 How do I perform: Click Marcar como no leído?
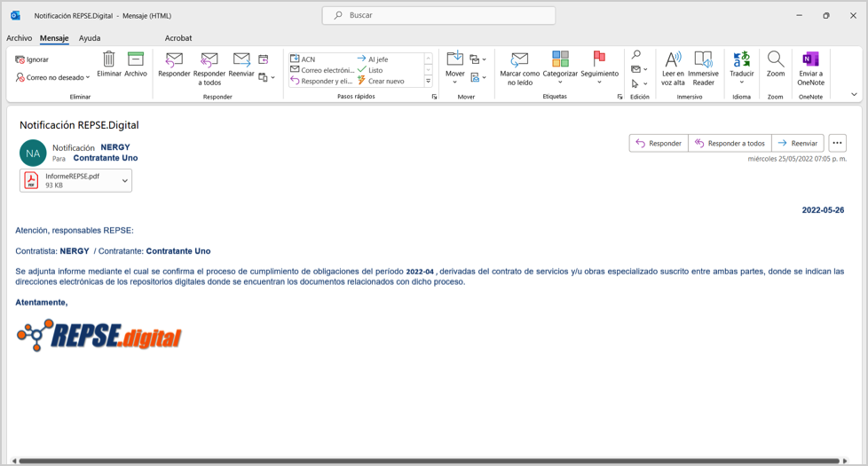coord(520,68)
